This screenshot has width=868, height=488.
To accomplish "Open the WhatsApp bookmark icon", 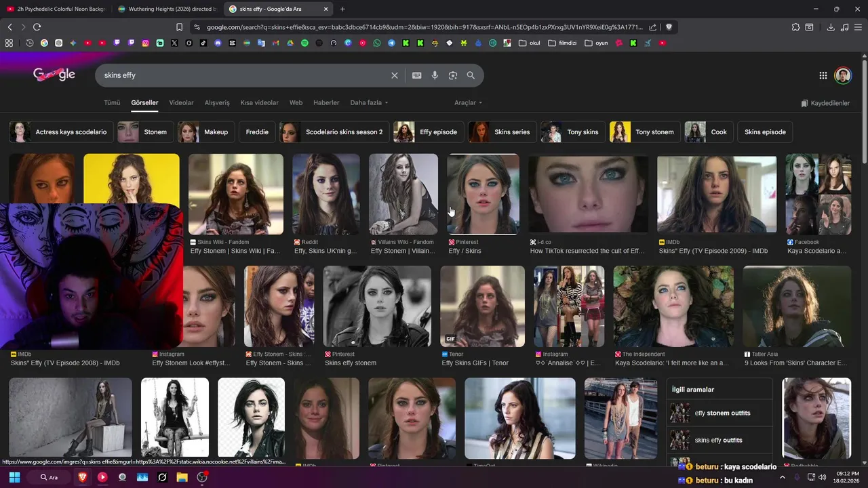I will (x=377, y=43).
